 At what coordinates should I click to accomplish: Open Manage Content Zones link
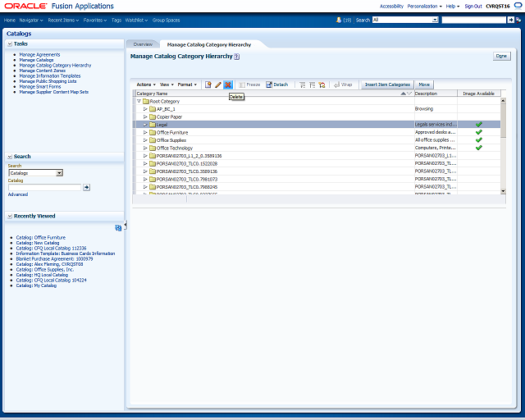click(42, 71)
